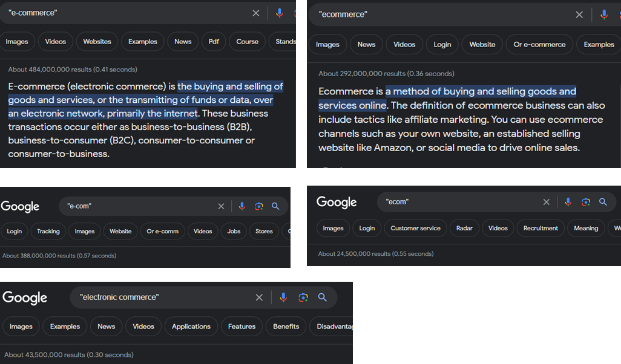Select the Examples chip under "ecommerce" search

[x=599, y=45]
